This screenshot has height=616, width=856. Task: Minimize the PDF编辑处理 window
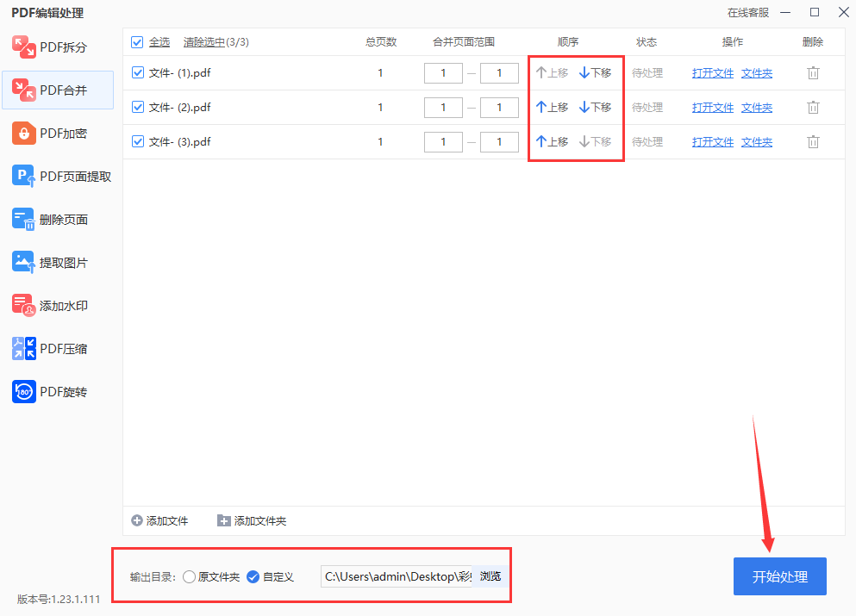pos(785,13)
